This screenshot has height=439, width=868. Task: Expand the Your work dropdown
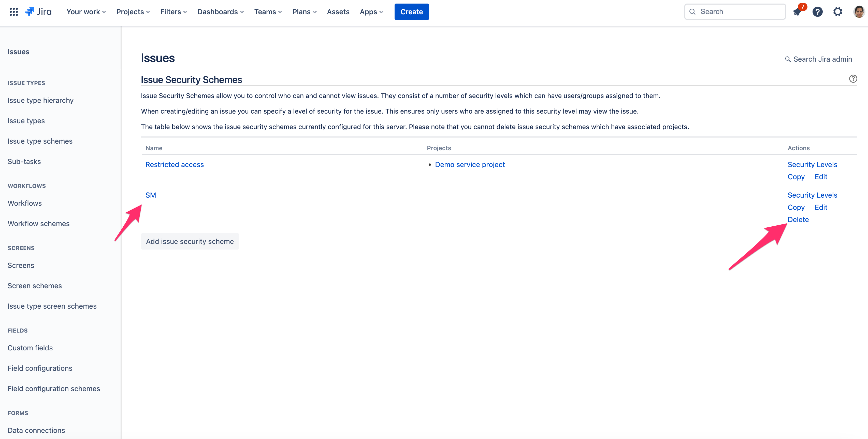[86, 12]
